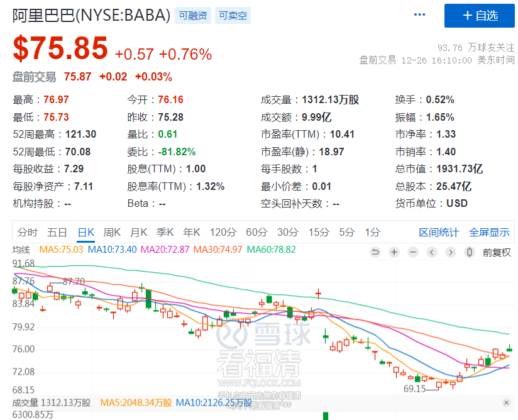Image resolution: width=518 pixels, height=420 pixels.
Task: Click the 市销率 value 1.40
Action: [x=446, y=152]
